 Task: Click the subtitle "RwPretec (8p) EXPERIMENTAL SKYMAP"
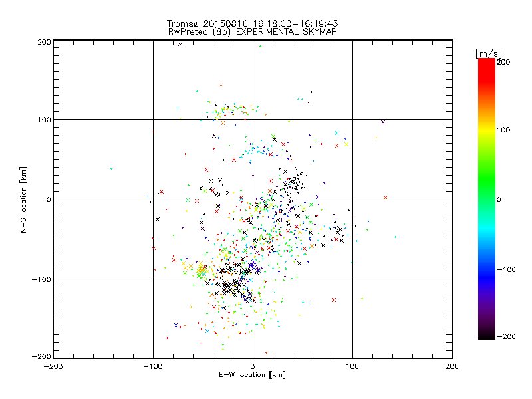click(x=253, y=32)
